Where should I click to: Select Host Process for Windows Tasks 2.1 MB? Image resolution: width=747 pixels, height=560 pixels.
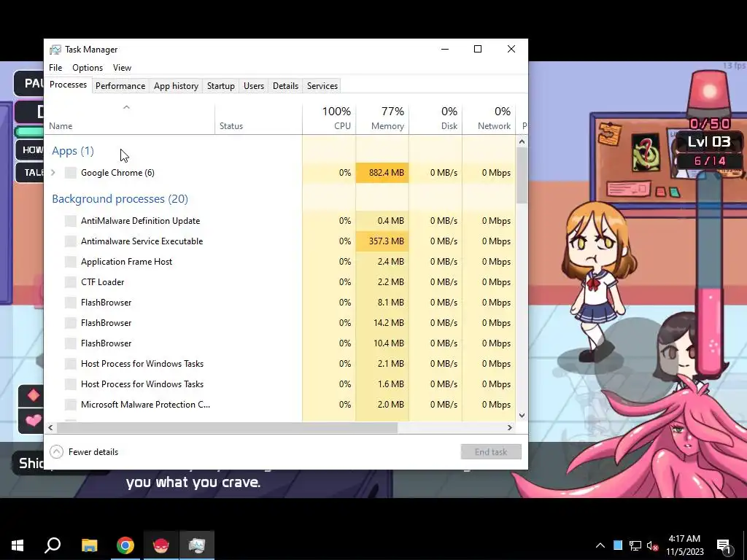[279, 364]
